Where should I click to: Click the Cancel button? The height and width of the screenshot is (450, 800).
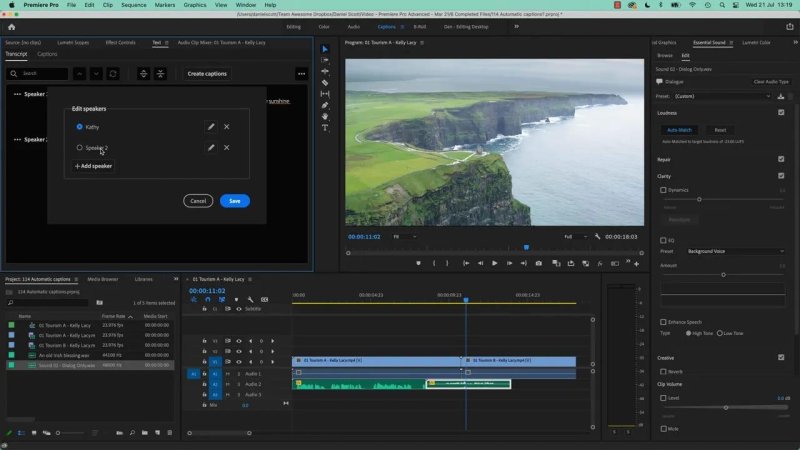click(198, 201)
